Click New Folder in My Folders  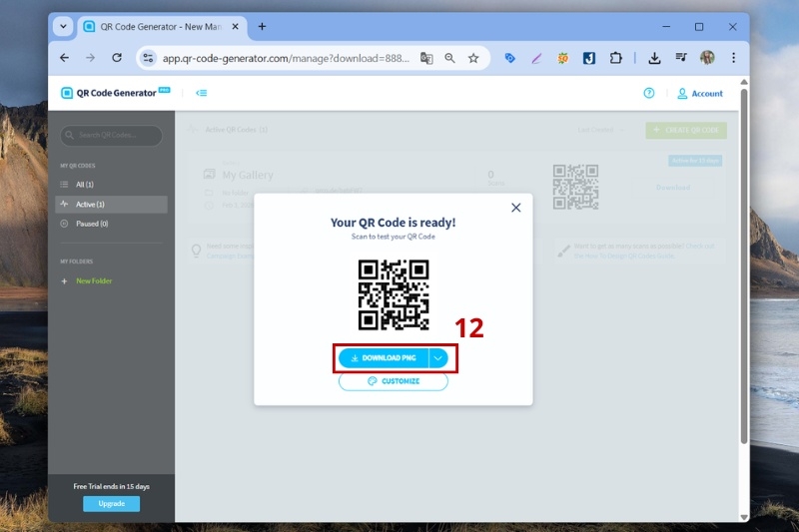tap(94, 280)
